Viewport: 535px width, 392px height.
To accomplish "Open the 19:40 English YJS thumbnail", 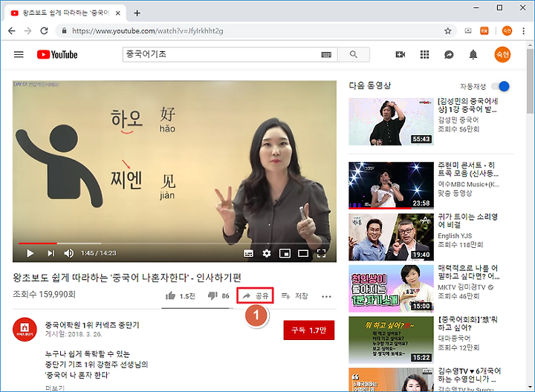I will click(x=391, y=238).
